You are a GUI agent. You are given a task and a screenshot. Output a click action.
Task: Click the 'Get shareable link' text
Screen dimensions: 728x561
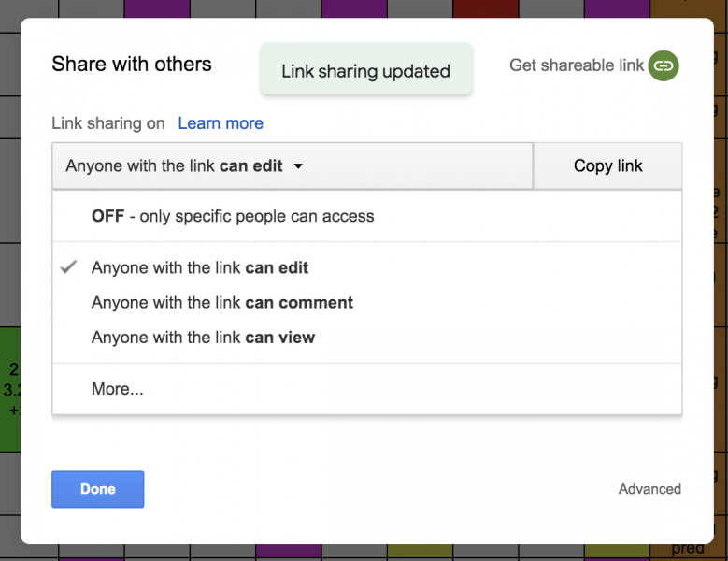(x=577, y=65)
